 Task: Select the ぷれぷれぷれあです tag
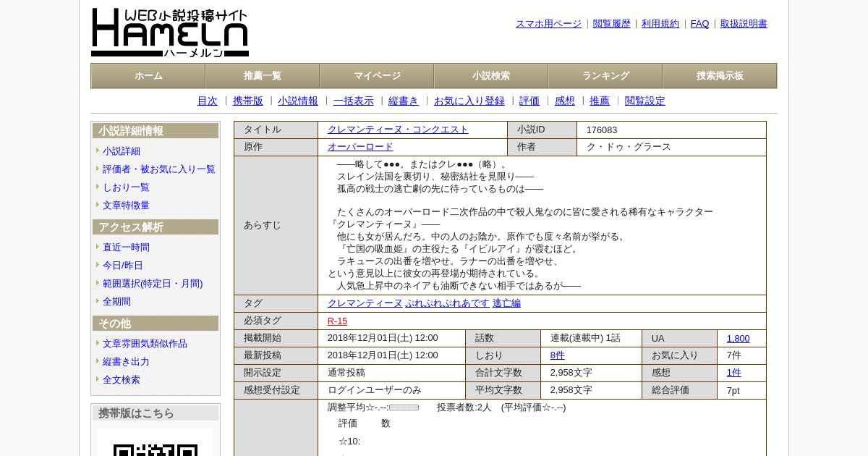(x=448, y=303)
